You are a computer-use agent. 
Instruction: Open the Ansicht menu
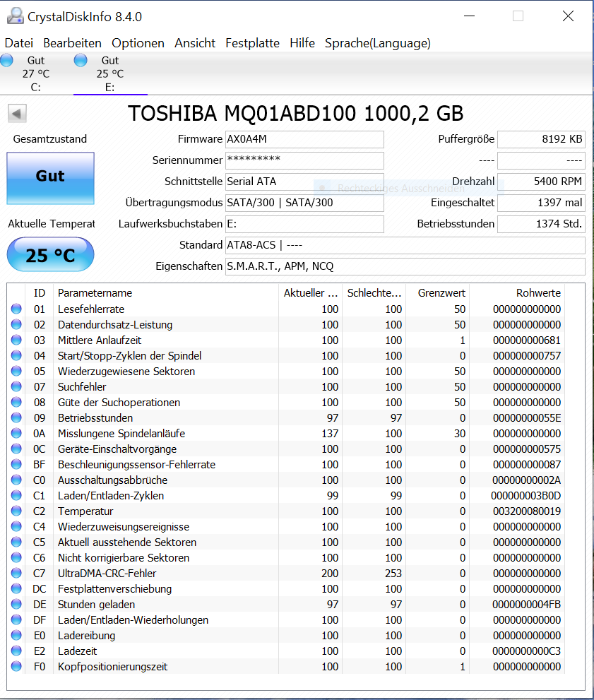pyautogui.click(x=194, y=43)
